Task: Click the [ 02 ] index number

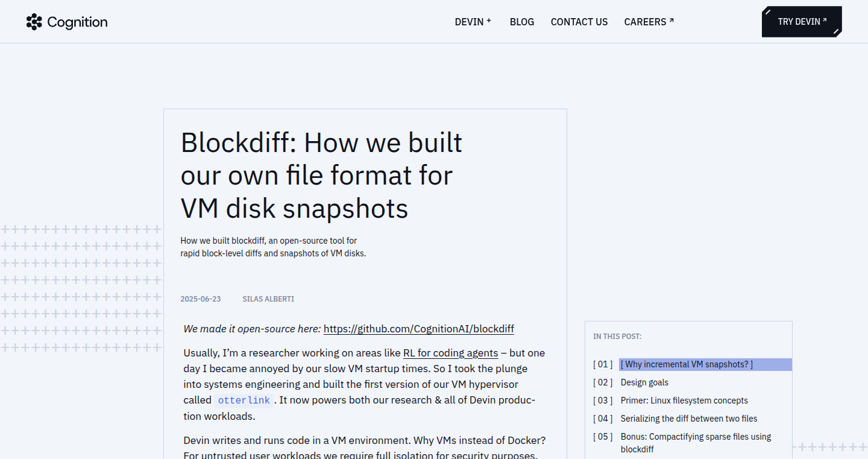Action: pyautogui.click(x=603, y=382)
